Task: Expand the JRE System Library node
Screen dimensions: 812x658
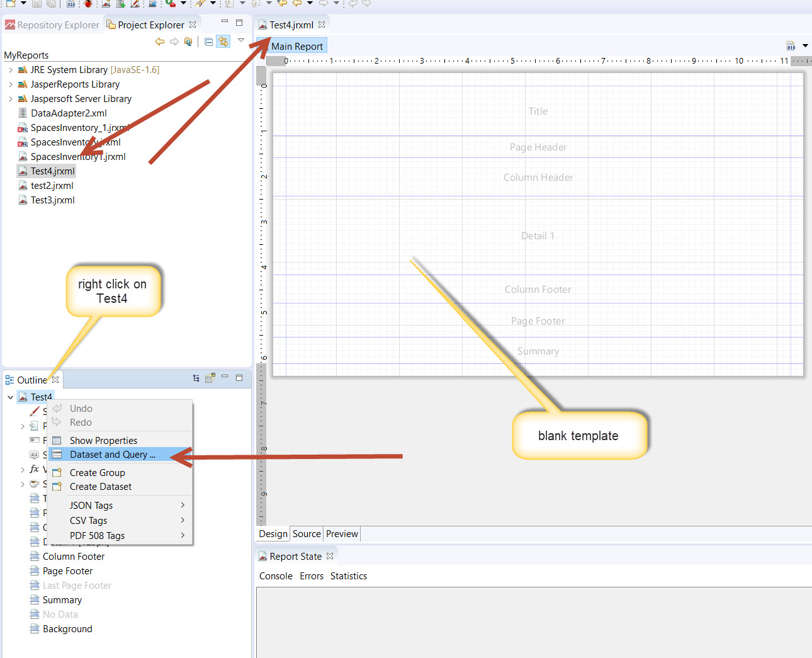Action: pyautogui.click(x=11, y=70)
